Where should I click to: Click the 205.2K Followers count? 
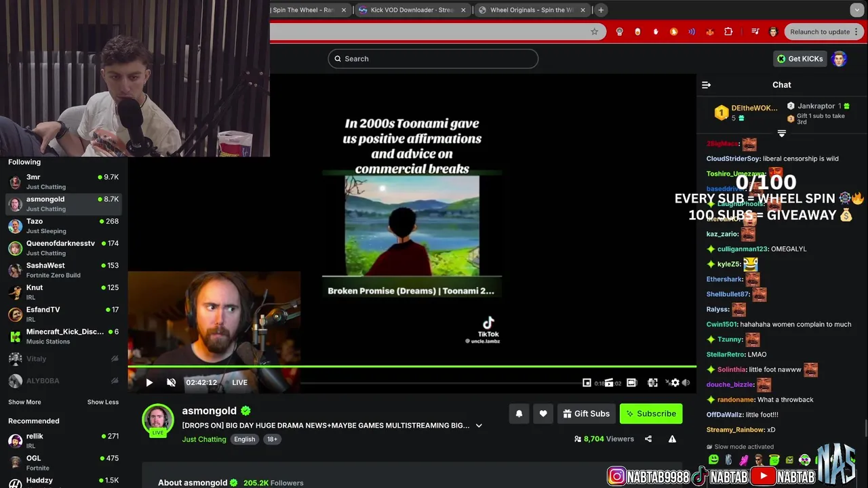point(273,483)
